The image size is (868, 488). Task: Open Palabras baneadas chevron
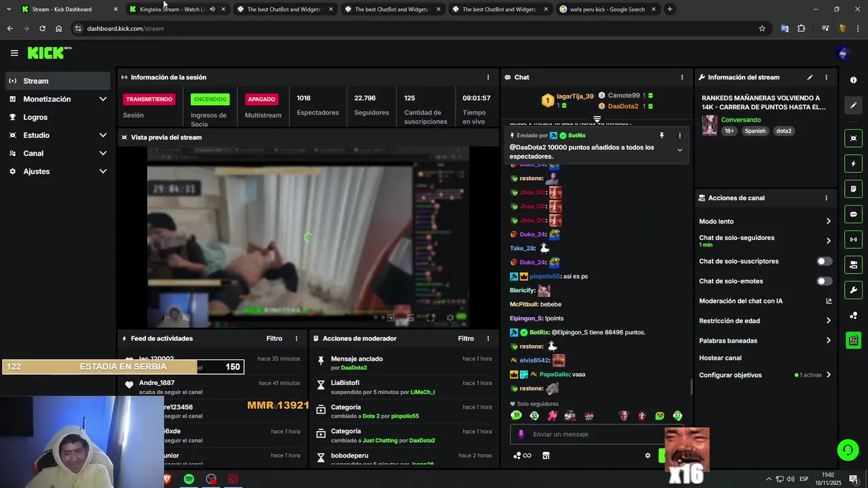click(x=828, y=340)
